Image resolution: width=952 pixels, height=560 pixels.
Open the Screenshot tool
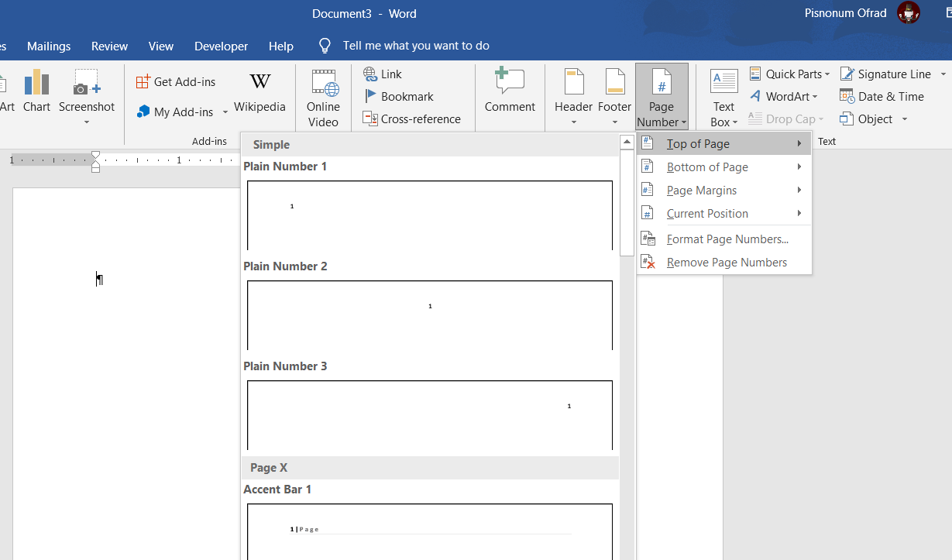86,93
